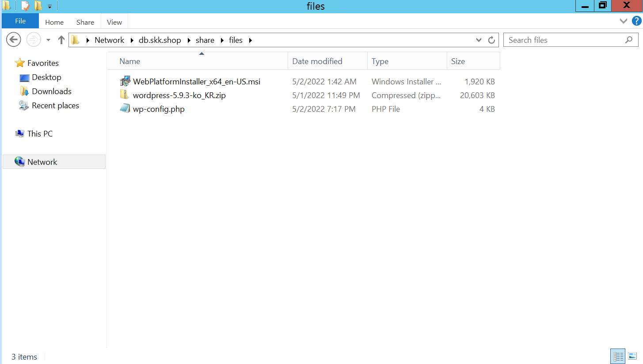
Task: Select db.skk.shop in the breadcrumb
Action: tap(160, 40)
